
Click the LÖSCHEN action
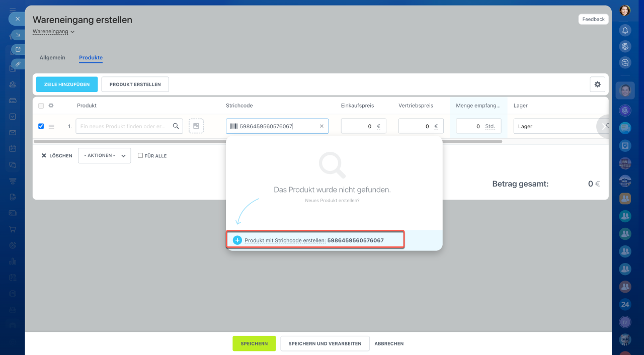(56, 156)
